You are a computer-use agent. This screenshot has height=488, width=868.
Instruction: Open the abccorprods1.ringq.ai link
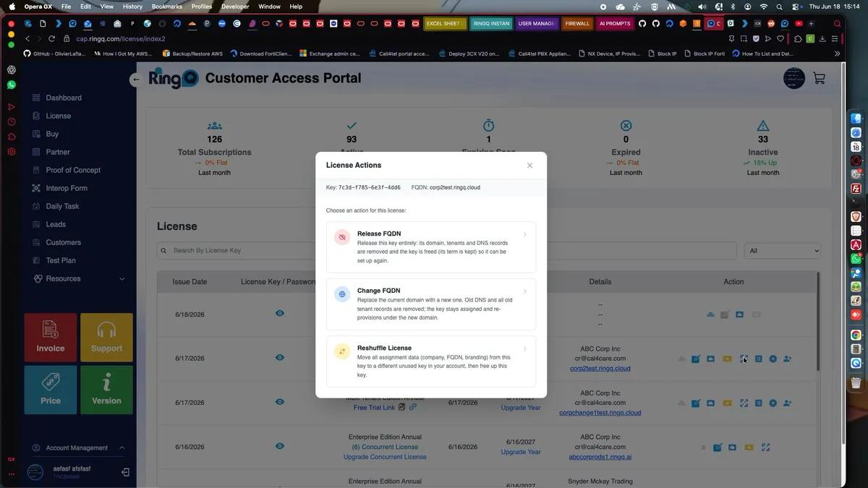pos(600,457)
